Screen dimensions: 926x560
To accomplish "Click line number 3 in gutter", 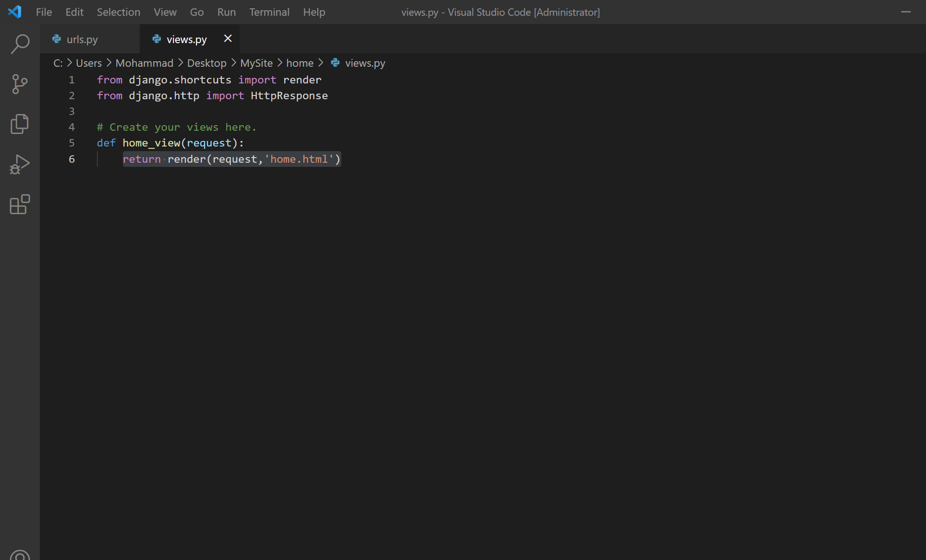I will click(72, 111).
